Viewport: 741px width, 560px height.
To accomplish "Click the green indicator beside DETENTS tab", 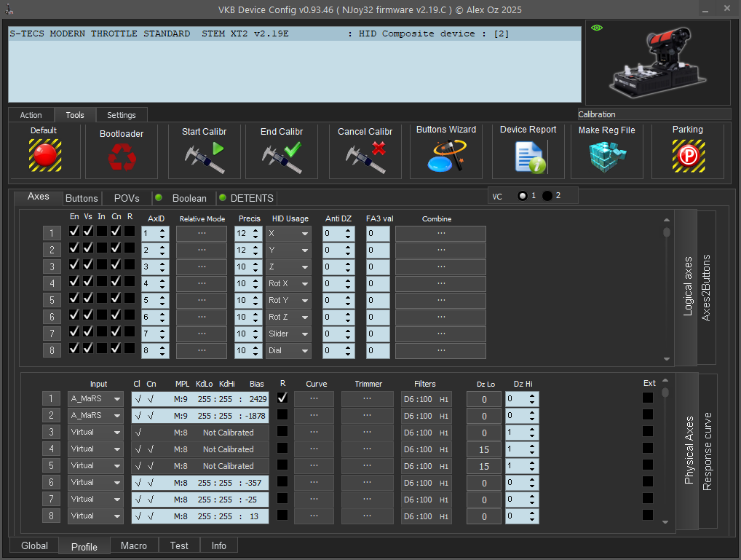I will click(223, 197).
